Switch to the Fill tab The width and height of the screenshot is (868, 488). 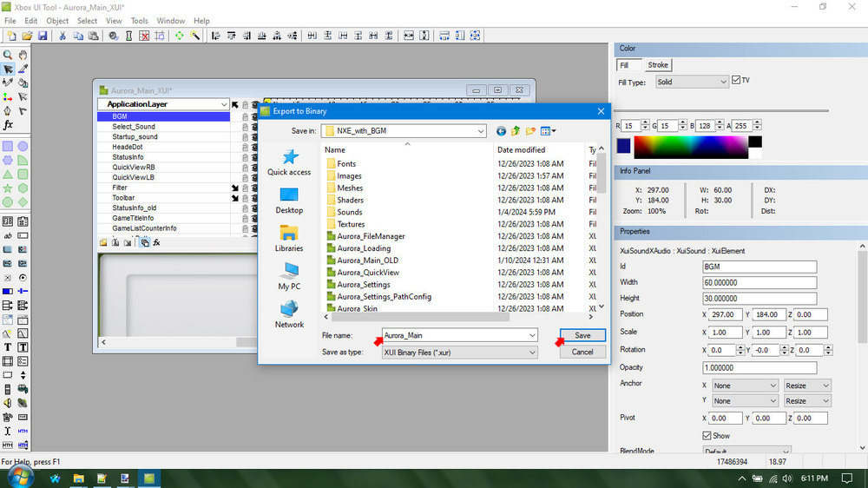pos(628,65)
